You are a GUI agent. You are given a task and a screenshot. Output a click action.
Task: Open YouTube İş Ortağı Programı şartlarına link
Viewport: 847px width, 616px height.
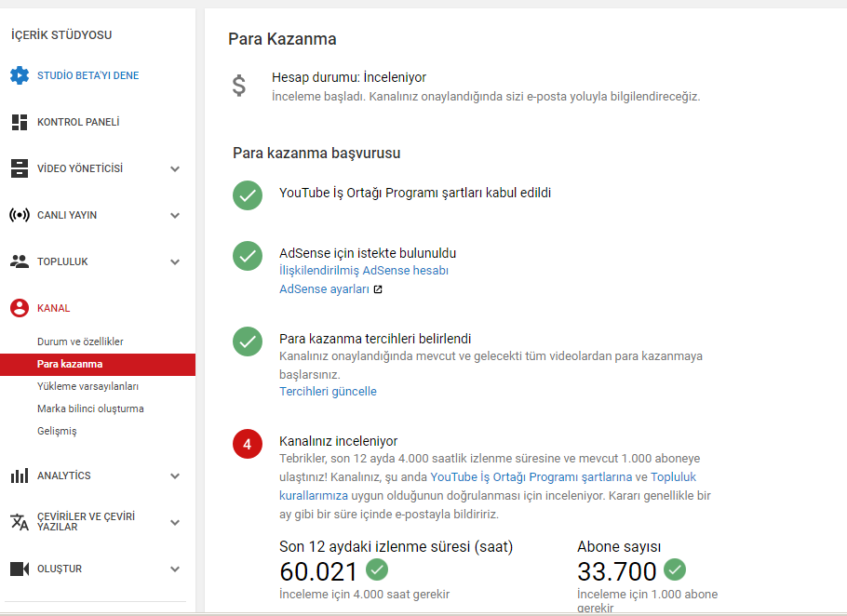[531, 477]
